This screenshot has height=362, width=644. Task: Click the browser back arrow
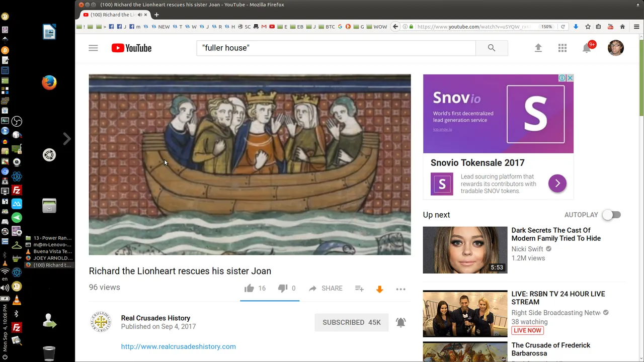click(395, 27)
